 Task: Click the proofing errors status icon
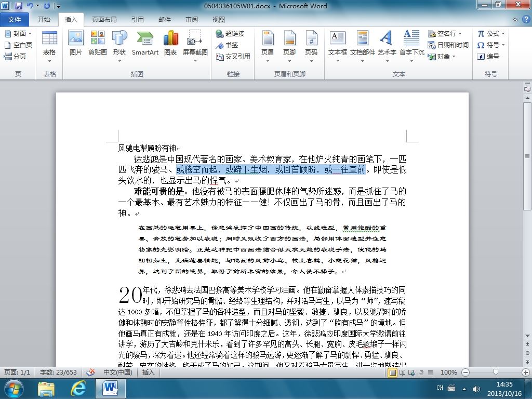(90, 372)
